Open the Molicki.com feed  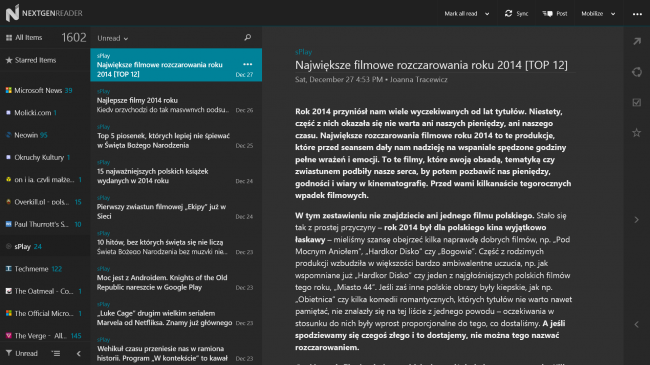[45, 112]
